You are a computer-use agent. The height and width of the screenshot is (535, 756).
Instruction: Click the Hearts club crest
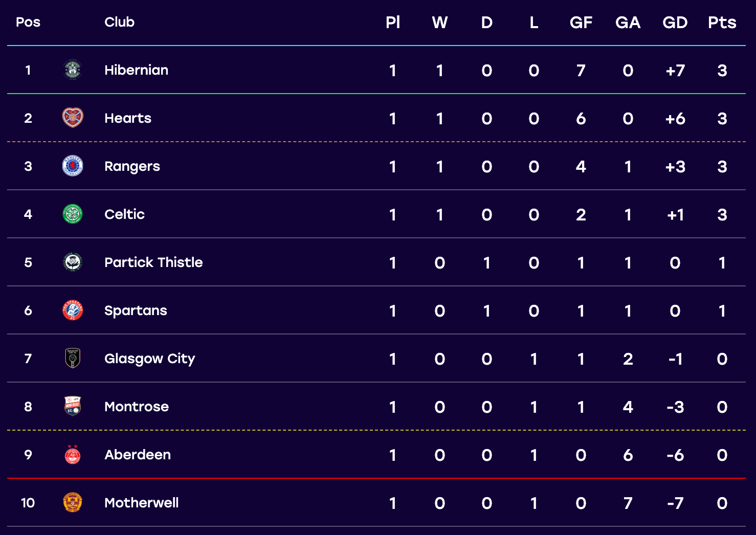[x=73, y=118]
